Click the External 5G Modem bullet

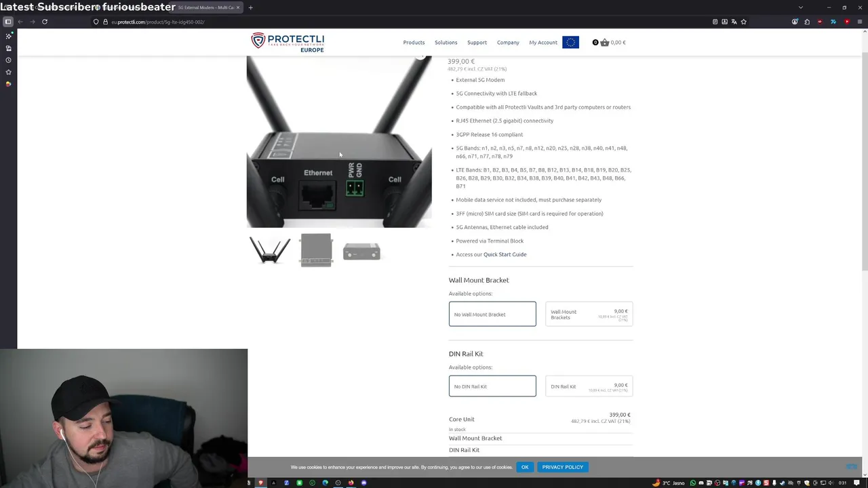[x=480, y=80]
